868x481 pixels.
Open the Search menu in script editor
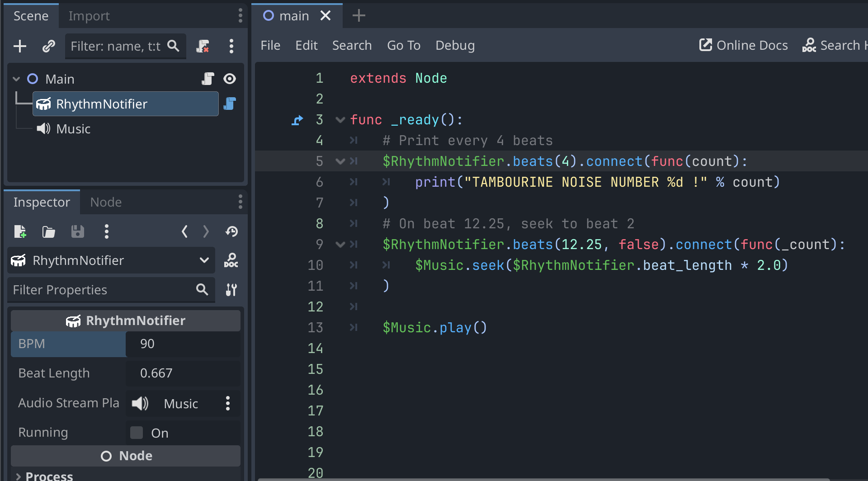352,45
